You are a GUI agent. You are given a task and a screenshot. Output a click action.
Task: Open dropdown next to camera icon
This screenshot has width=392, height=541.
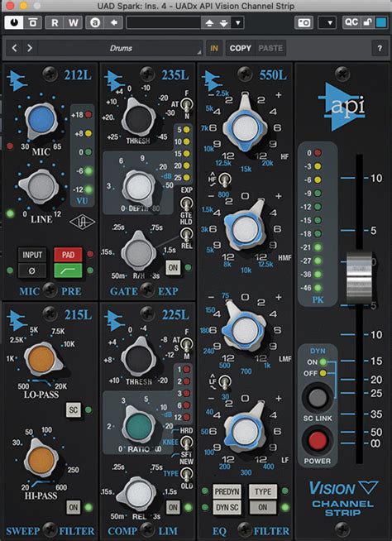pyautogui.click(x=327, y=23)
